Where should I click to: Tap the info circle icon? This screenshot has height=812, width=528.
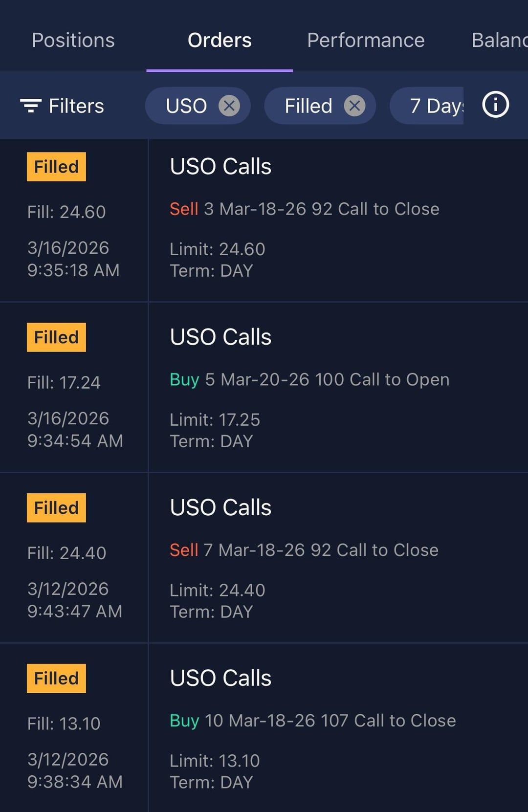click(495, 105)
